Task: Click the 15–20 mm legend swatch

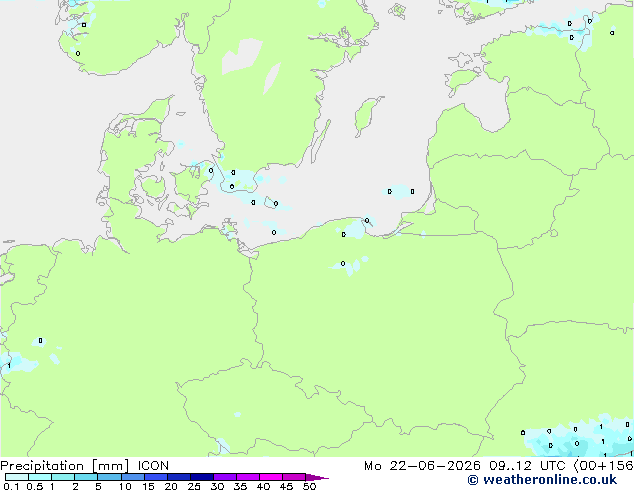Action: 156,477
